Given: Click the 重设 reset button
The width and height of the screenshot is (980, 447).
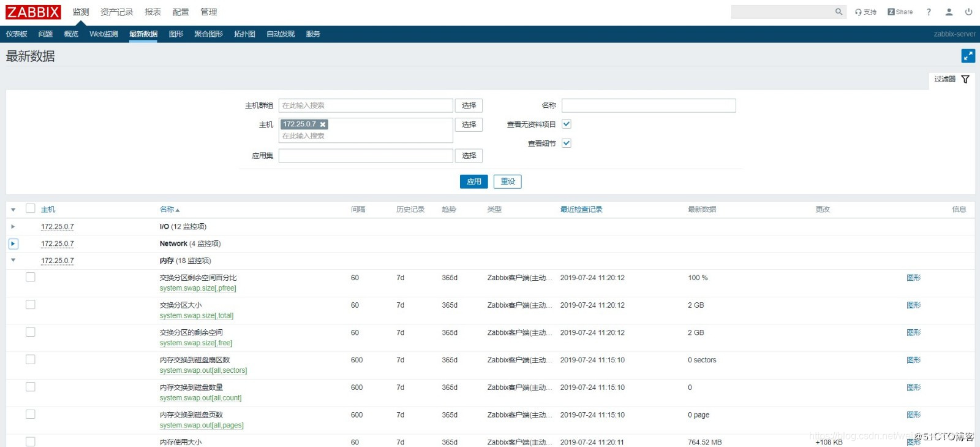Looking at the screenshot, I should [x=508, y=181].
